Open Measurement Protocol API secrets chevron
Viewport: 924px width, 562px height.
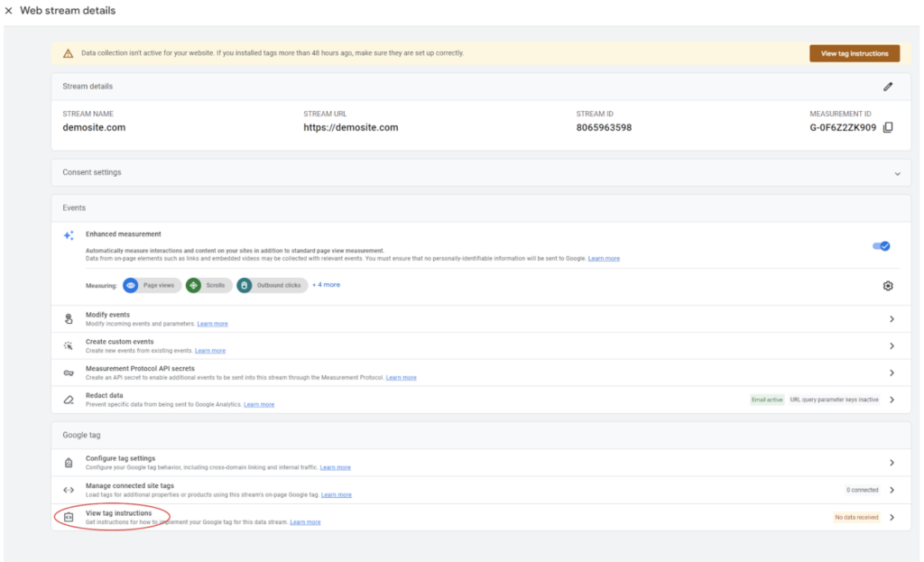(x=892, y=373)
